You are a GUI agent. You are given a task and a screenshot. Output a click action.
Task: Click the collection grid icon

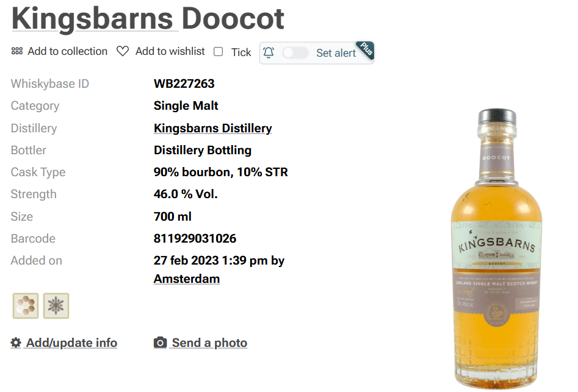click(17, 51)
